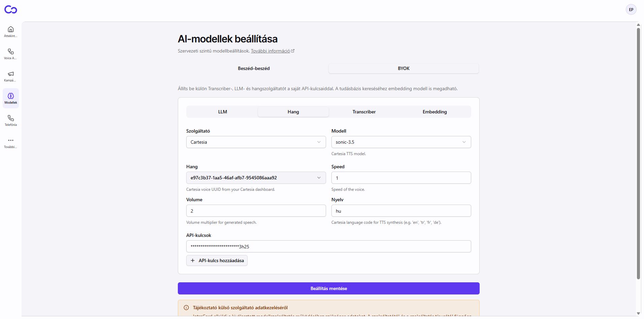Open the Hang voice UUID dropdown

pos(256,178)
